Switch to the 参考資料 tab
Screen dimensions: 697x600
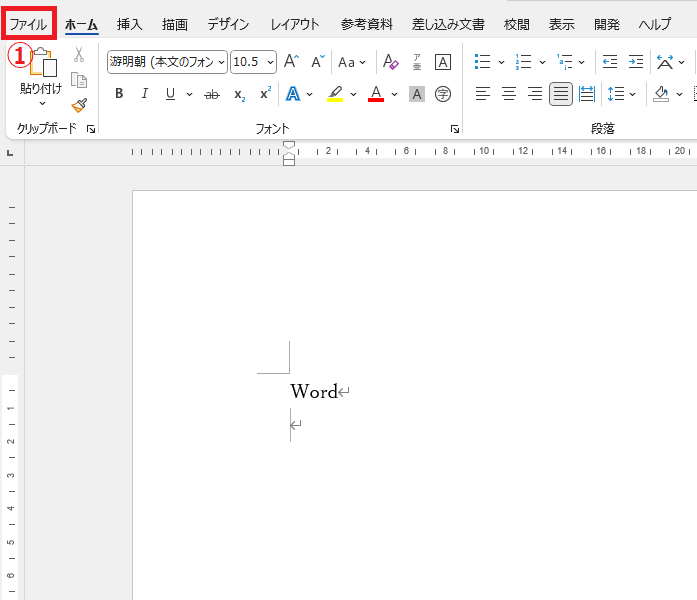tap(367, 24)
